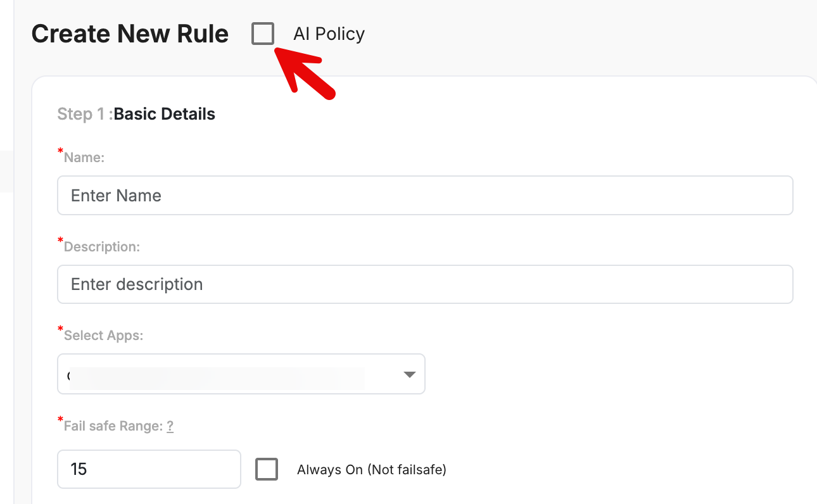The width and height of the screenshot is (817, 504).
Task: Enable the AI Policy checkbox
Action: 263,34
